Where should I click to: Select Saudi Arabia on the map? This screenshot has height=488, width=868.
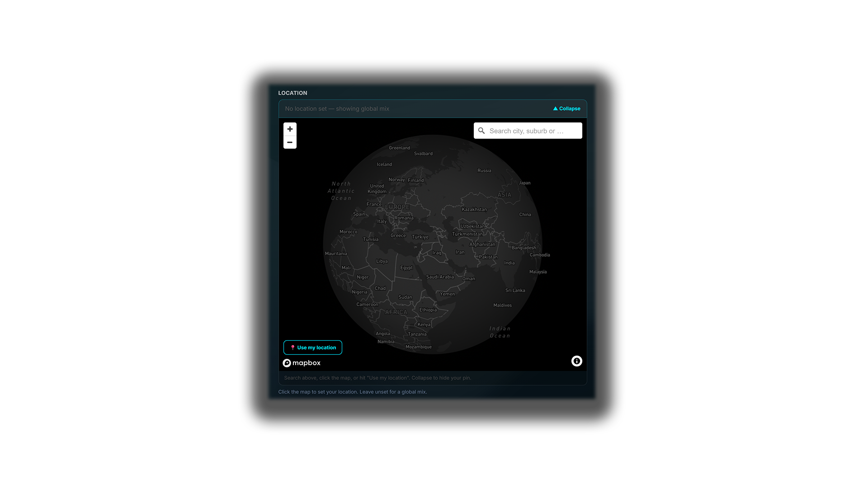point(440,277)
